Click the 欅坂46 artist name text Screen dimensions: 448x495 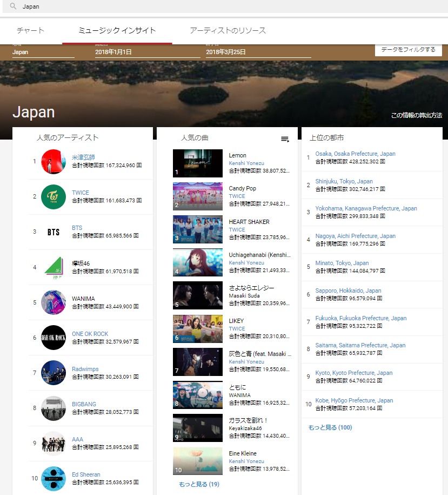(81, 263)
